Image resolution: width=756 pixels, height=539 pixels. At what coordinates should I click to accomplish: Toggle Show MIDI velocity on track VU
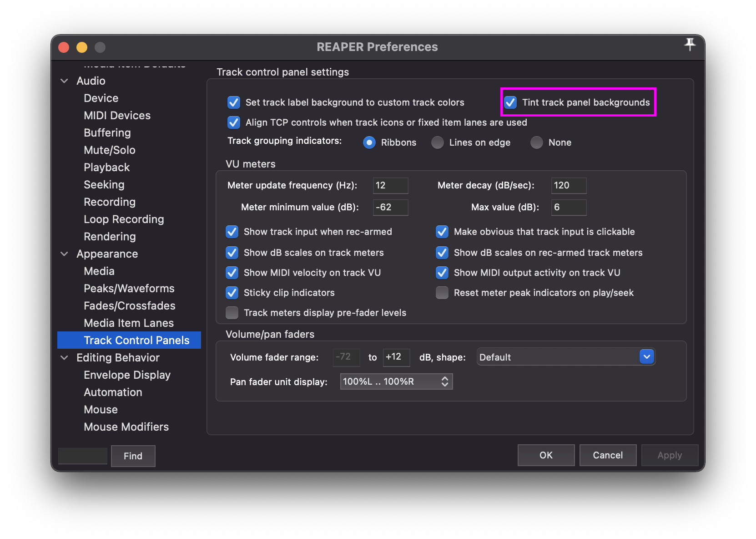(x=232, y=273)
